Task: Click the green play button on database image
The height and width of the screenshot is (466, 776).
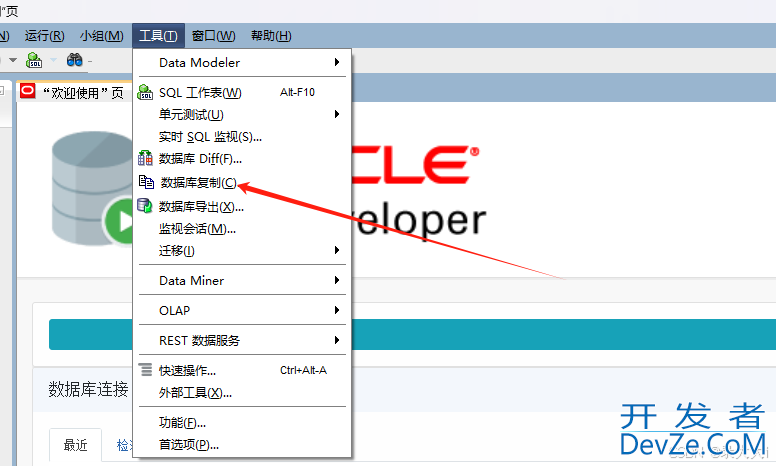Action: 119,221
